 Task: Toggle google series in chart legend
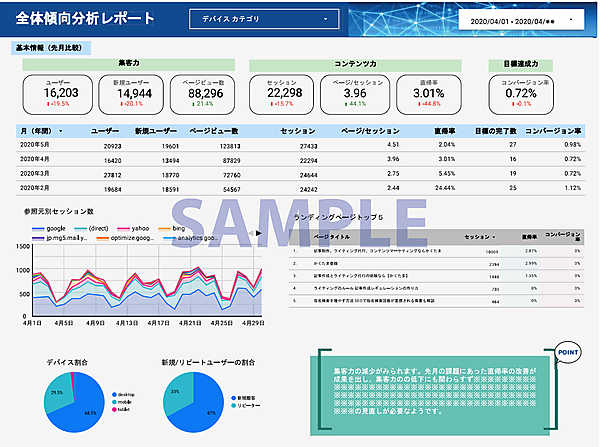tap(48, 228)
